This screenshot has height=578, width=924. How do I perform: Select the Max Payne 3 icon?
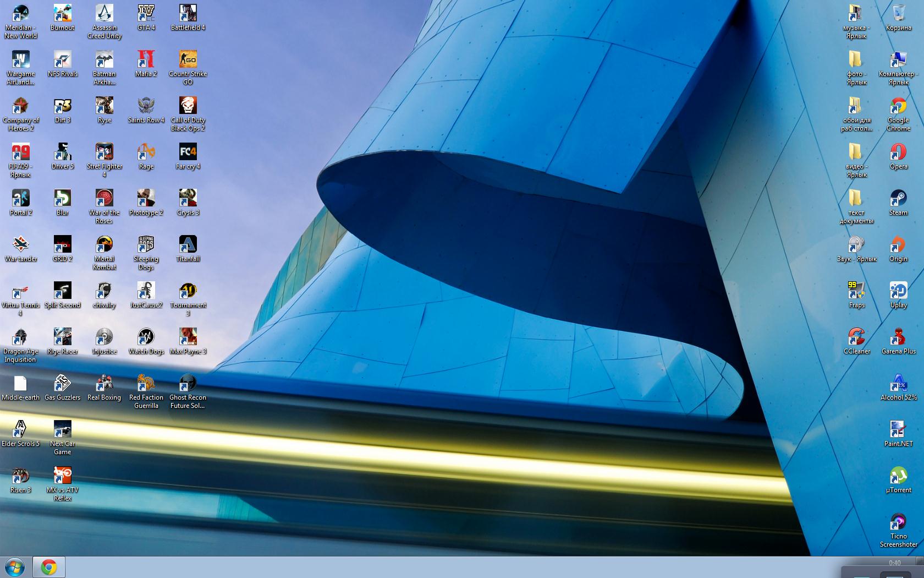188,341
